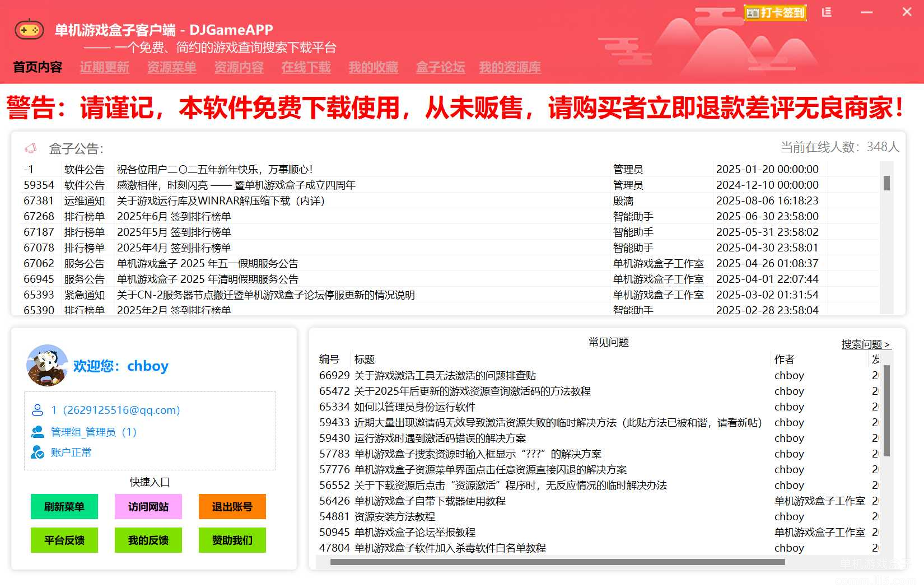
Task: Click author 殷漓 in announcements list
Action: (x=623, y=200)
